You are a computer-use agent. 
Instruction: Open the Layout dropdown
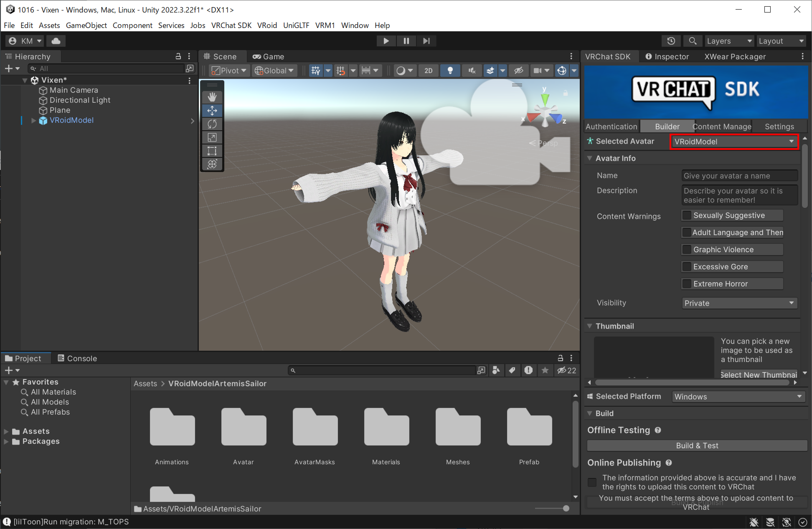782,41
